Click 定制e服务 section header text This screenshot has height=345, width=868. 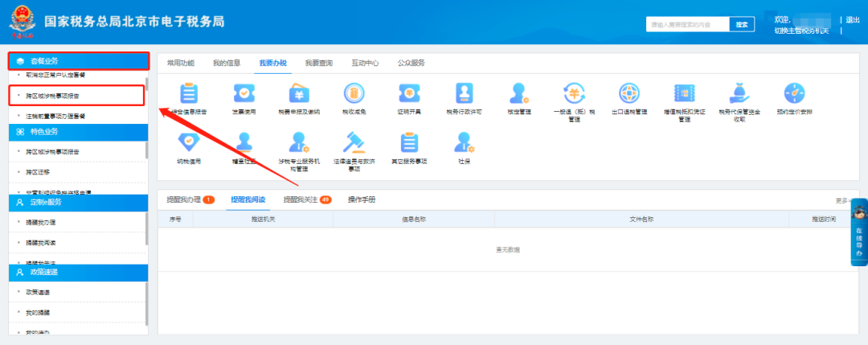click(46, 202)
